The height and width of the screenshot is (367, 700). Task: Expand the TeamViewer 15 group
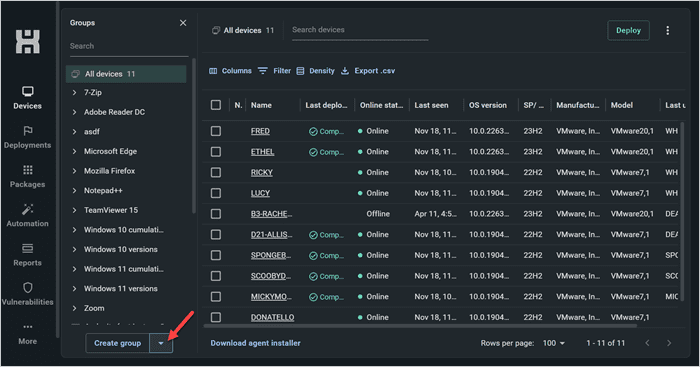[74, 210]
